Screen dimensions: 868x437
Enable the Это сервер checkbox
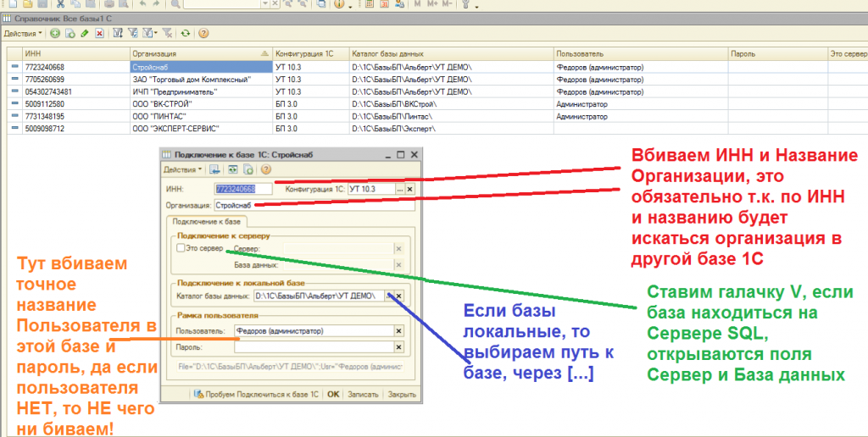(181, 248)
